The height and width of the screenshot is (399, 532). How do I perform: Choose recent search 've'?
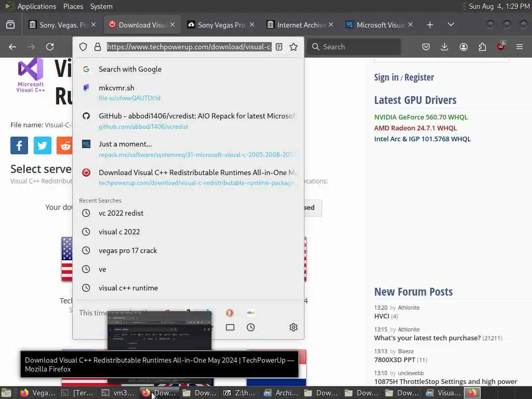pos(188,269)
